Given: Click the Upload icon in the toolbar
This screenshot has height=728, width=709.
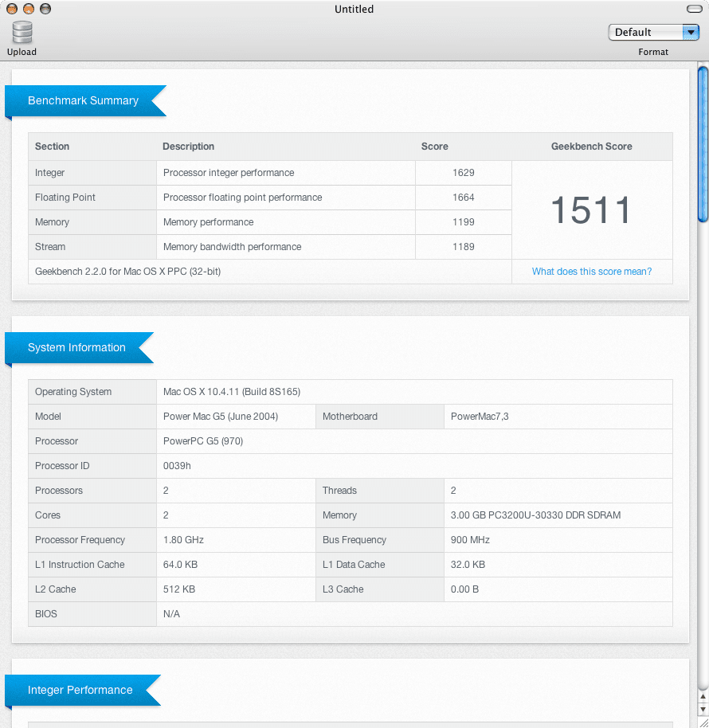Looking at the screenshot, I should [x=22, y=32].
